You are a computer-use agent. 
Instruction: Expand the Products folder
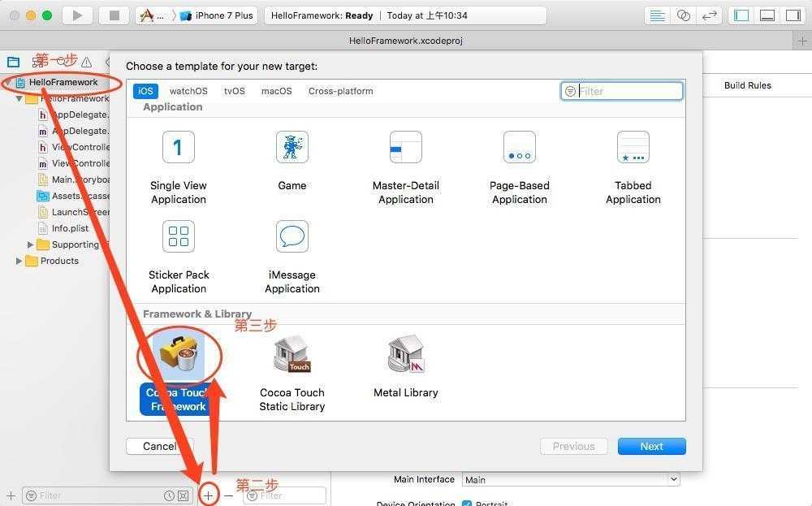19,261
